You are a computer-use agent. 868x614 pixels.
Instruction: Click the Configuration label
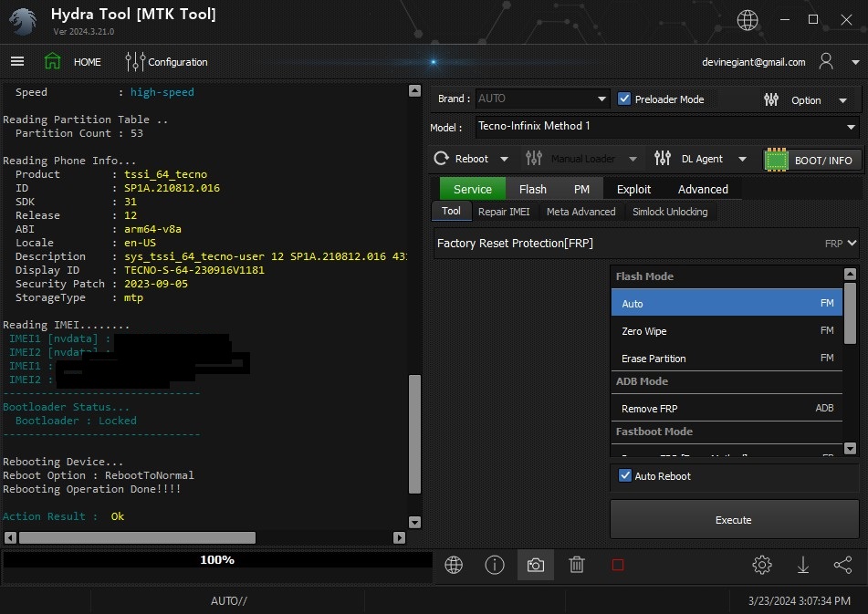click(x=178, y=62)
